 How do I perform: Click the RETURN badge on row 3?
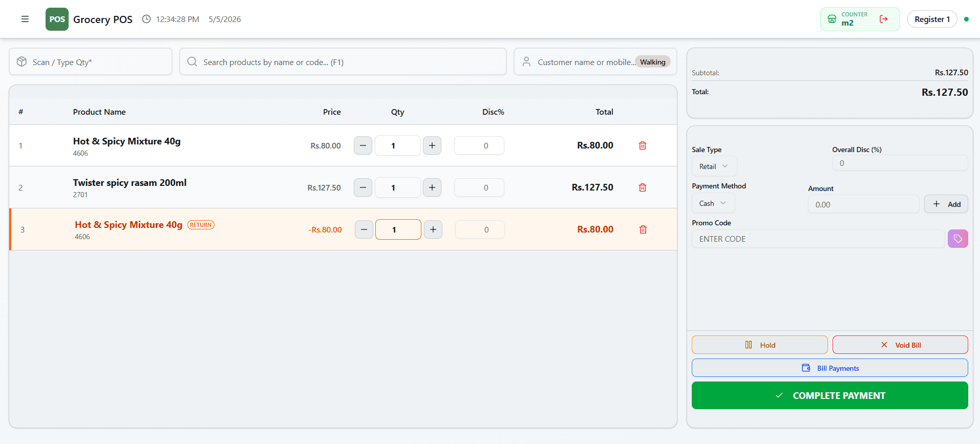(x=201, y=225)
